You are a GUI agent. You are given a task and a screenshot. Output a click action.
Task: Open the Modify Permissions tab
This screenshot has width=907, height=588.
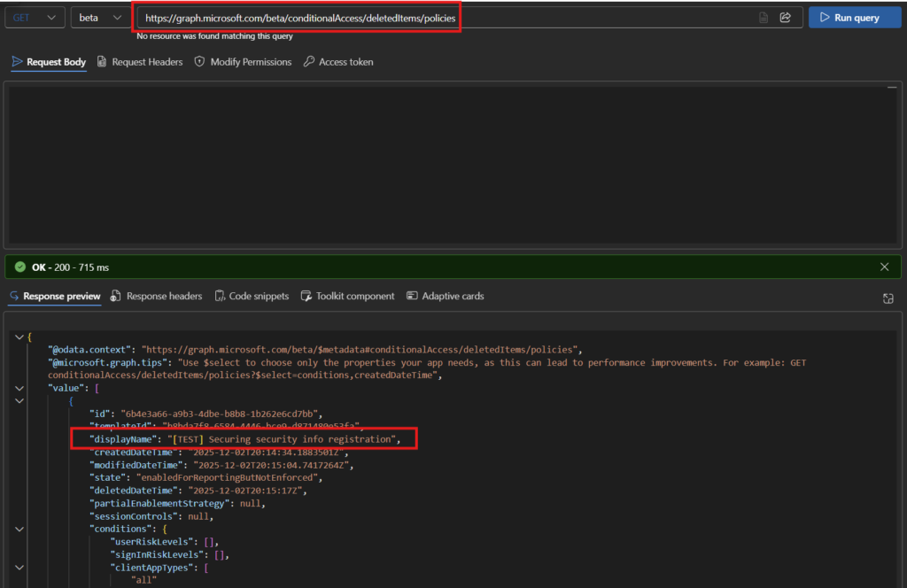pyautogui.click(x=243, y=62)
